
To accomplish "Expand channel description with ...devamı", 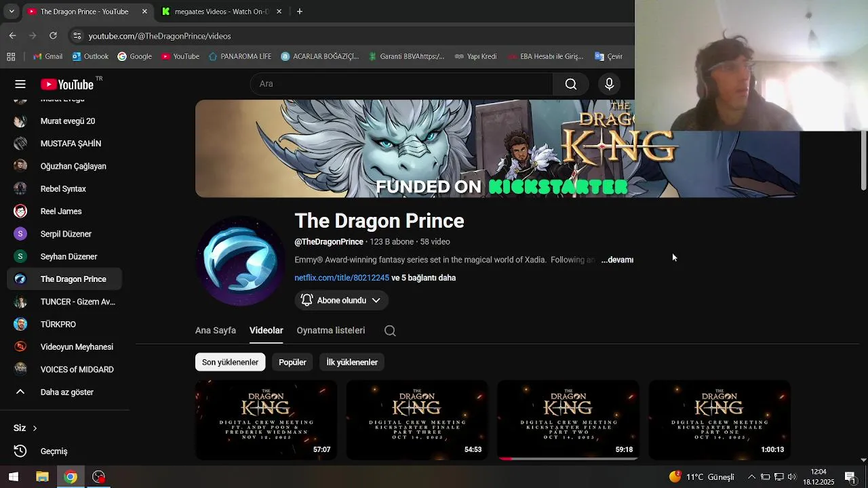I will (617, 260).
